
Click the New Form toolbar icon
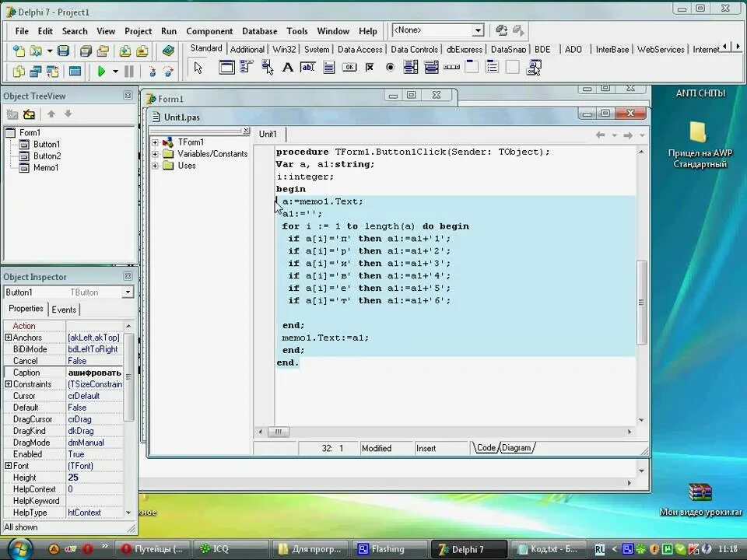(75, 72)
